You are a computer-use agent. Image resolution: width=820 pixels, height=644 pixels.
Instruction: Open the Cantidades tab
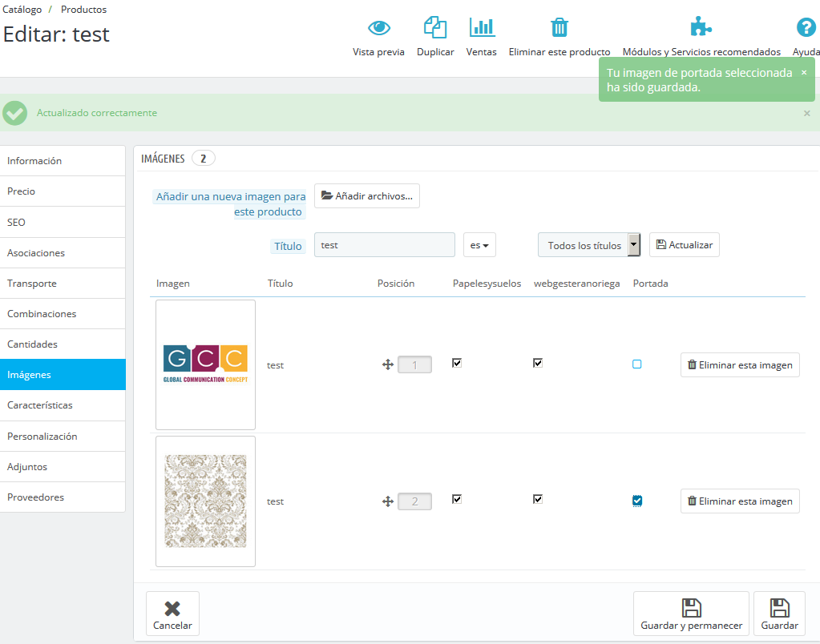click(63, 344)
